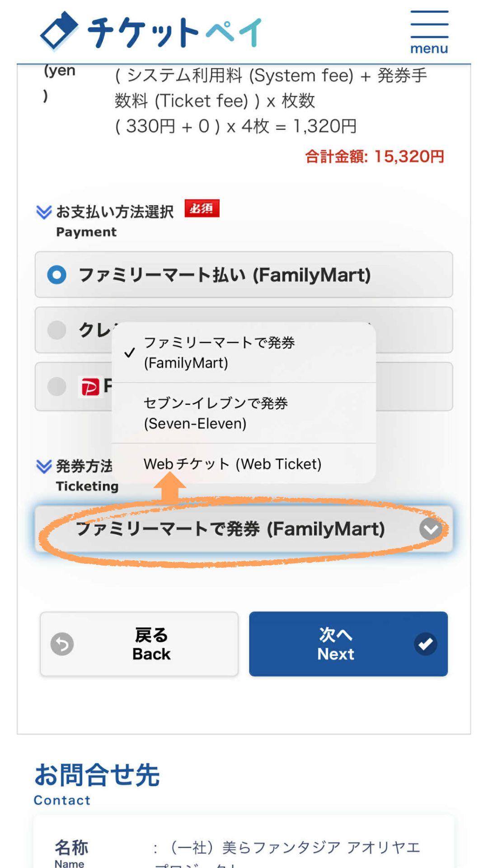Image resolution: width=488 pixels, height=868 pixels.
Task: Click the Ticketing section double-chevron icon
Action: (x=44, y=466)
